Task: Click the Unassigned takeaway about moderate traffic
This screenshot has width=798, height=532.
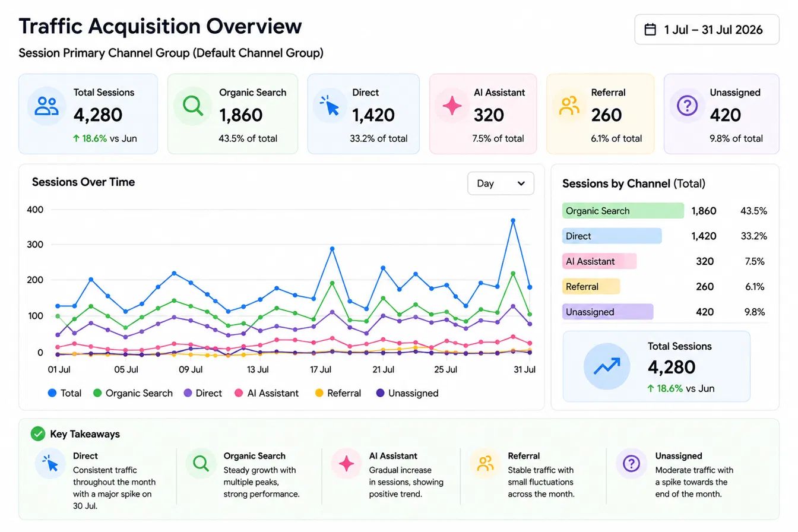Action: (x=694, y=482)
